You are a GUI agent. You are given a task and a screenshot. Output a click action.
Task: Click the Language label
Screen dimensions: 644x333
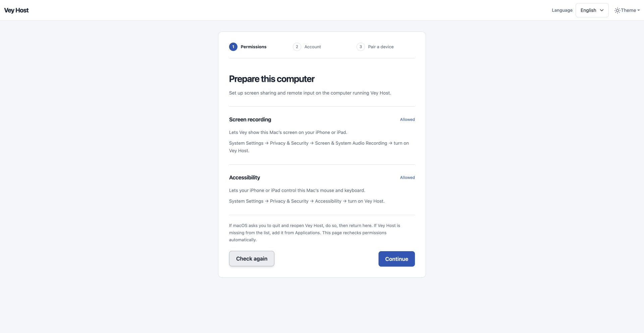[x=562, y=10]
